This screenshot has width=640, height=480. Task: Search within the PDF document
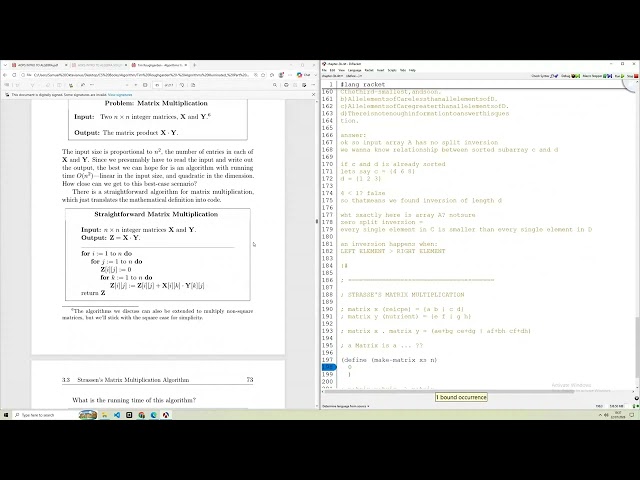click(x=275, y=85)
